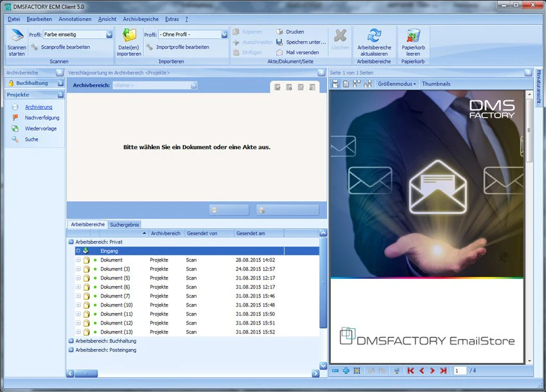Open the Größenmodus dropdown
Viewport: 546px width, 392px height.
coord(396,84)
